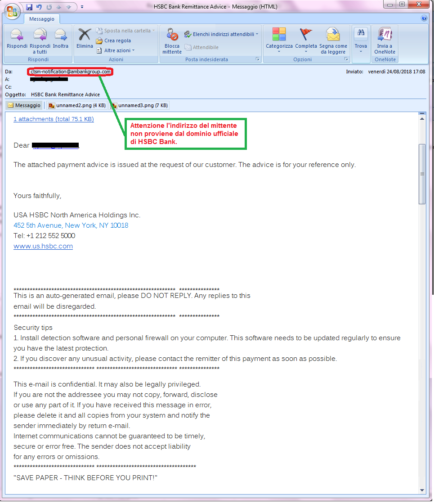Screen dimensions: 434x504
Task: Open Elenchi indirizzi attendibili dropdown
Action: coord(221,34)
